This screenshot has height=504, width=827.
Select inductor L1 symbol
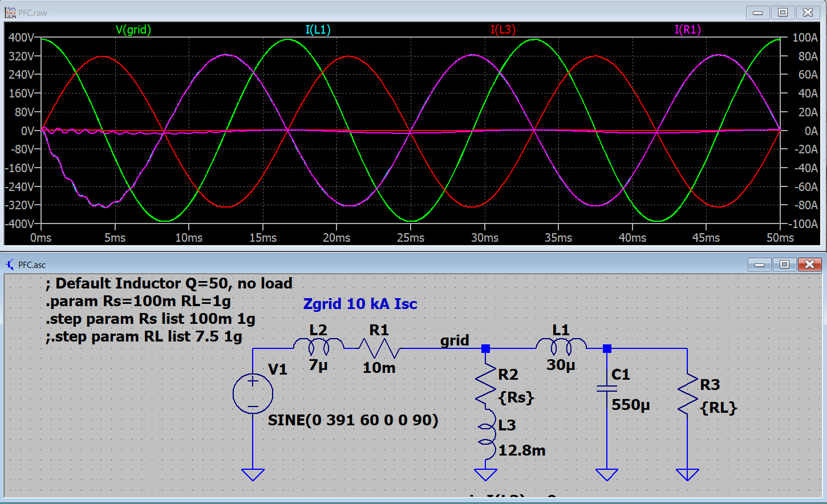pos(561,347)
